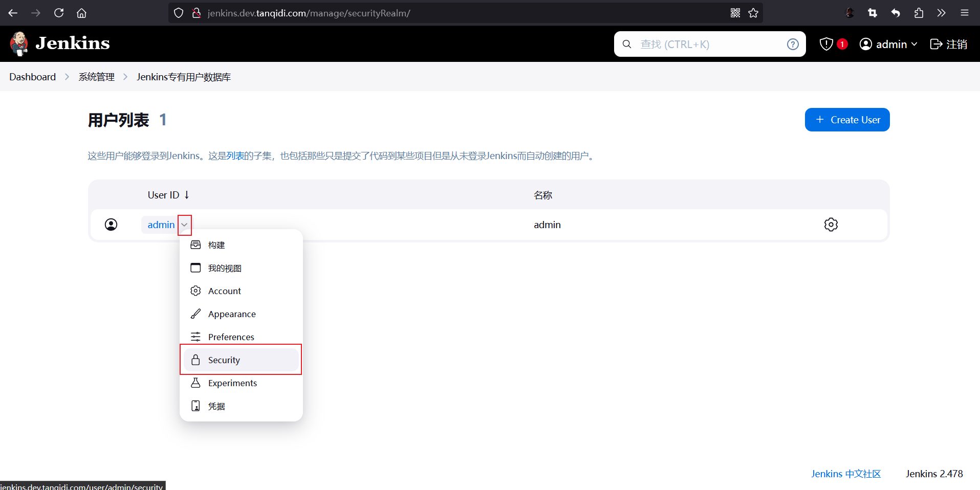Click the red notification badge showing 1
This screenshot has height=490, width=980.
[x=842, y=44]
